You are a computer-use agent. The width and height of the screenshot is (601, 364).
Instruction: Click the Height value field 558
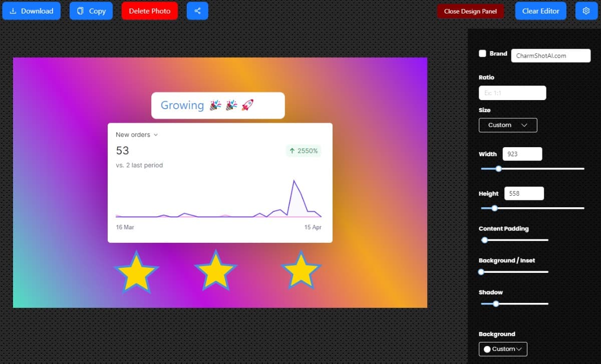[524, 193]
